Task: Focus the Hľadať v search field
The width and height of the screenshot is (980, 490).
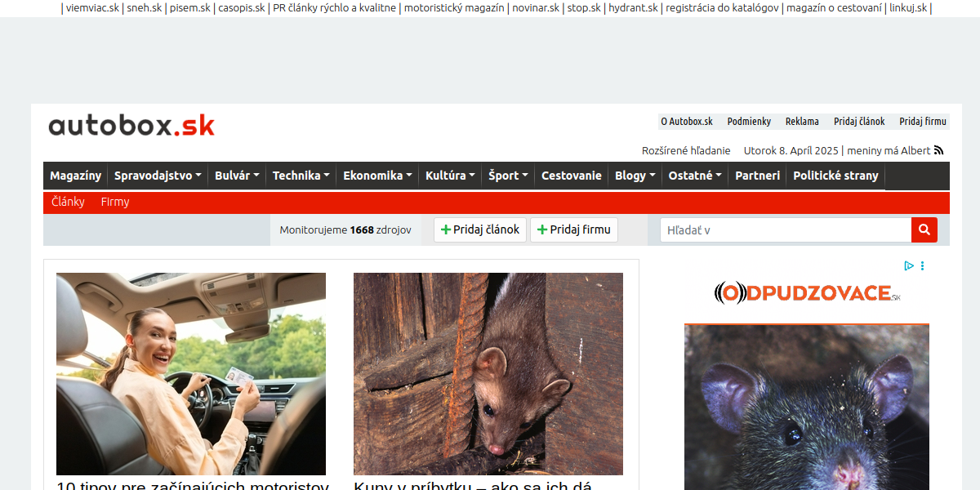Action: 786,230
